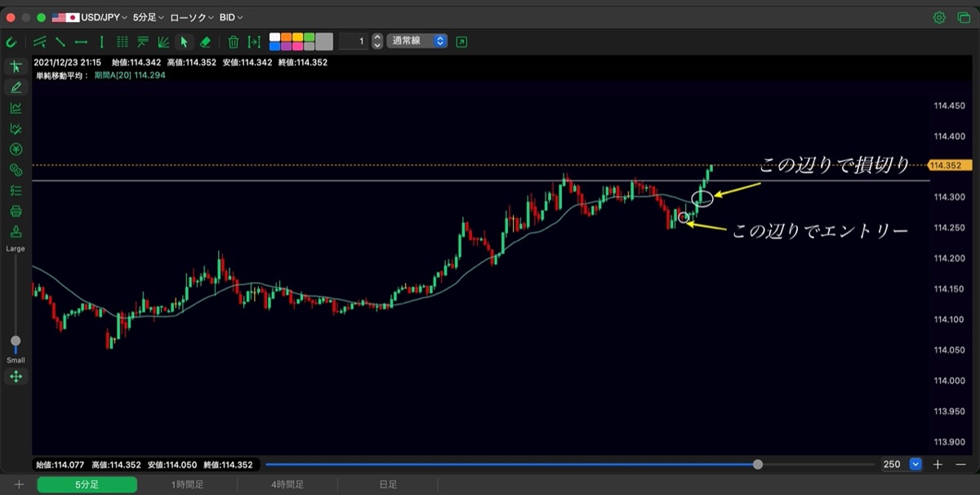Screen dimensions: 980x495
Task: Pick the blue color swatch
Action: 275,47
